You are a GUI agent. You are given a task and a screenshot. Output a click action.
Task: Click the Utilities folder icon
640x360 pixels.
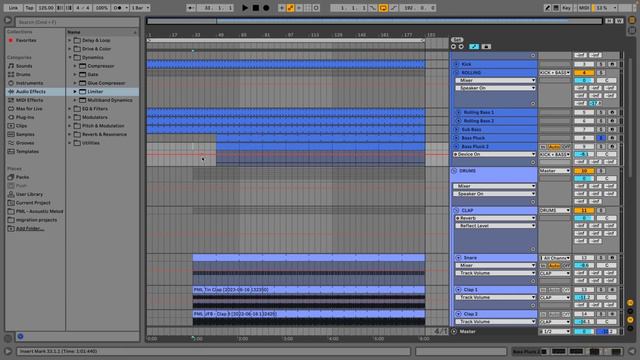click(x=77, y=143)
